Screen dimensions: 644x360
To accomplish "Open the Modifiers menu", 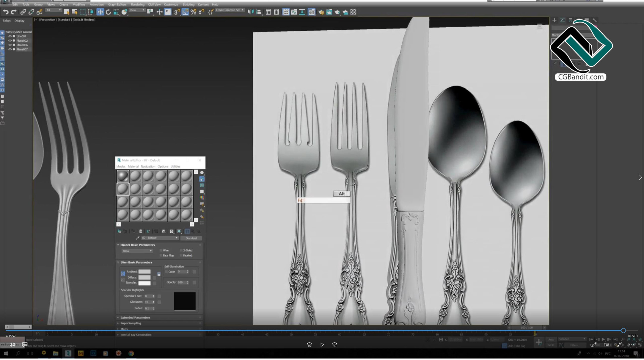I will pos(78,4).
